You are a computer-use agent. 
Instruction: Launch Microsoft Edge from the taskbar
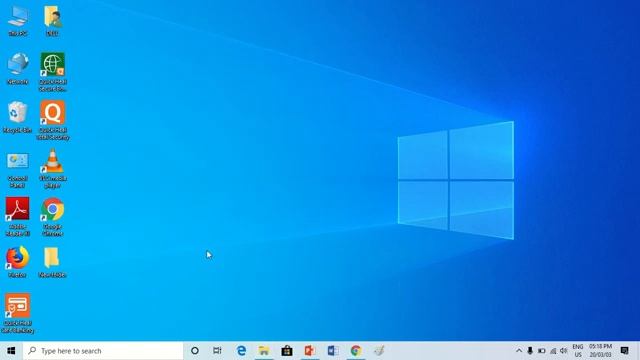click(241, 351)
